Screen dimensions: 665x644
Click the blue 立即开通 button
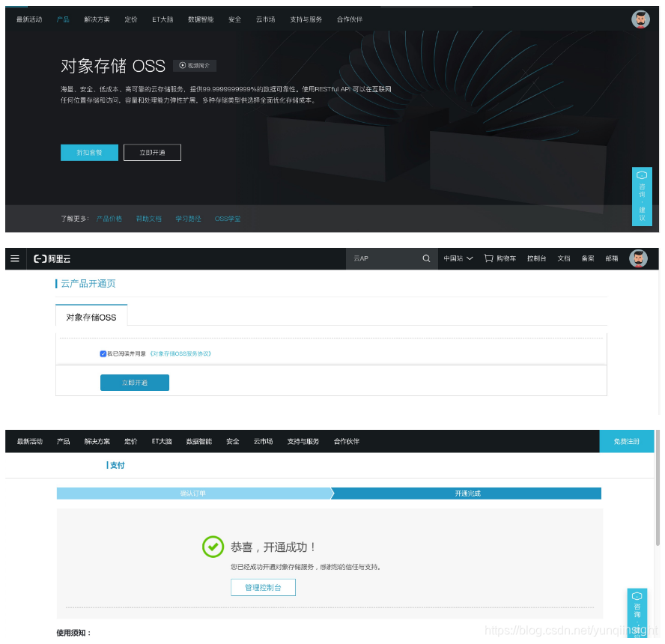(135, 383)
